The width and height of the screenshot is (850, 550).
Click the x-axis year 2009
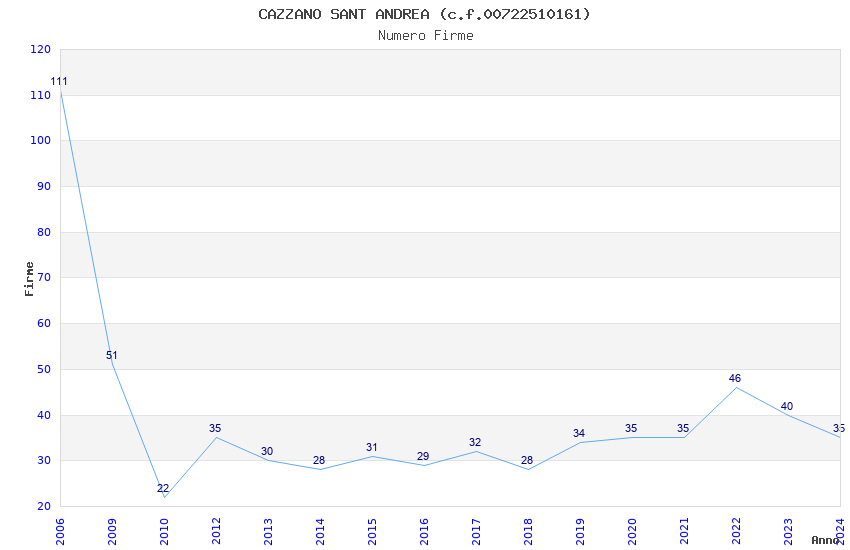pyautogui.click(x=112, y=531)
